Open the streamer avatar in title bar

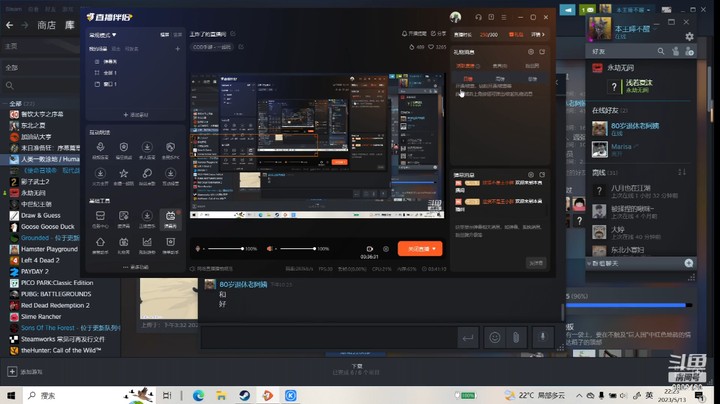[x=455, y=17]
